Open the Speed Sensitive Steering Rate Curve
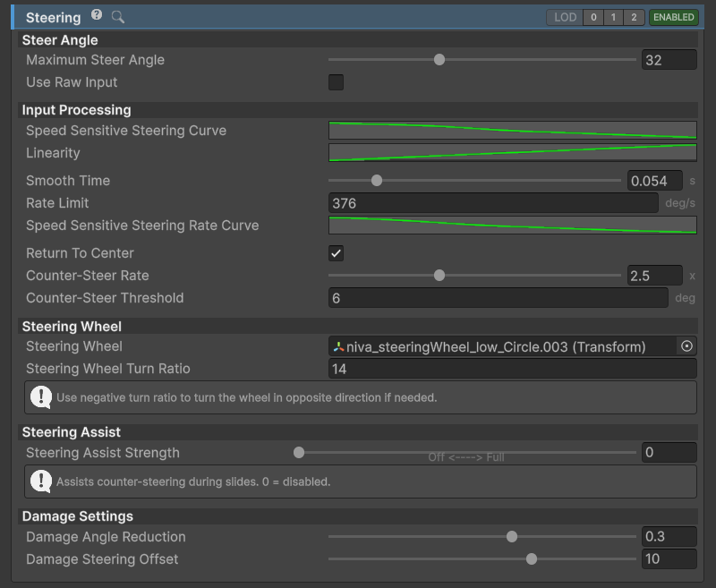The height and width of the screenshot is (588, 716). click(x=512, y=226)
